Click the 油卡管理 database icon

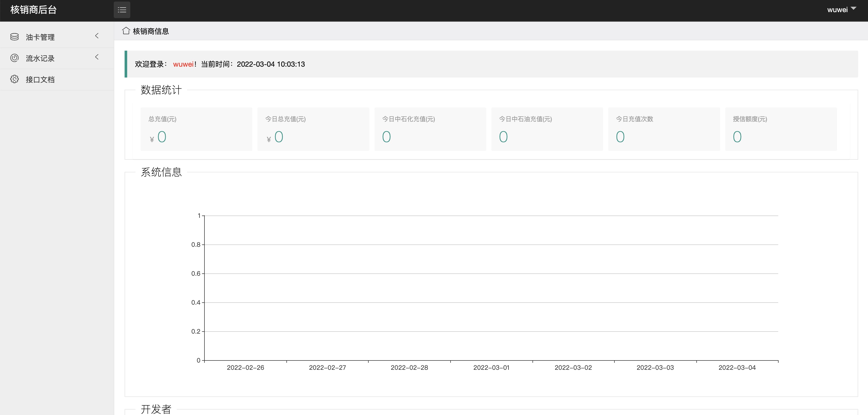pos(14,37)
